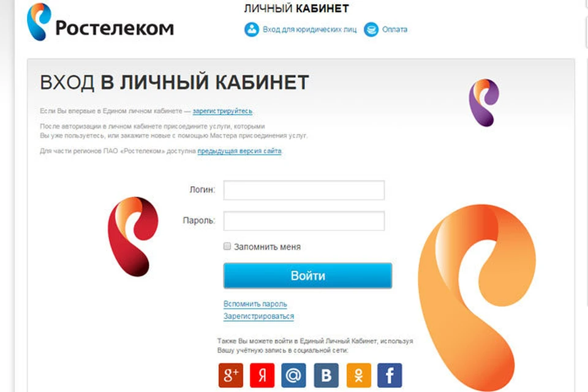
Task: Go to the Оплата menu link
Action: pos(394,29)
